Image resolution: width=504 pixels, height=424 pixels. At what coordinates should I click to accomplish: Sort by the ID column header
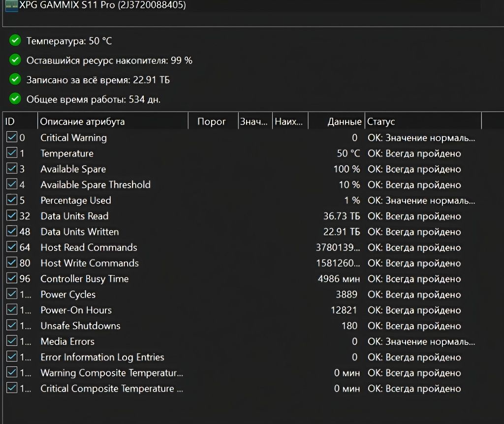pyautogui.click(x=20, y=121)
